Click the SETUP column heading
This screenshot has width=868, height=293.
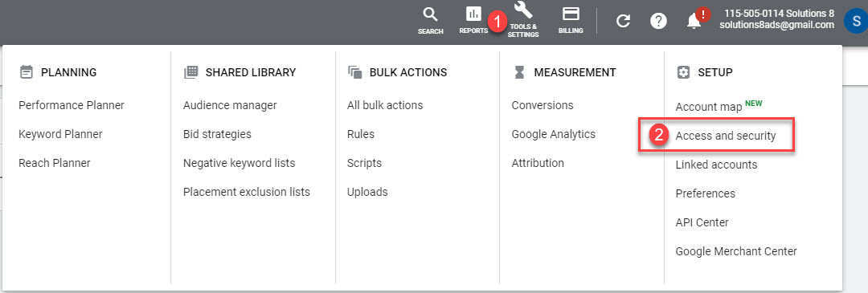[x=715, y=72]
